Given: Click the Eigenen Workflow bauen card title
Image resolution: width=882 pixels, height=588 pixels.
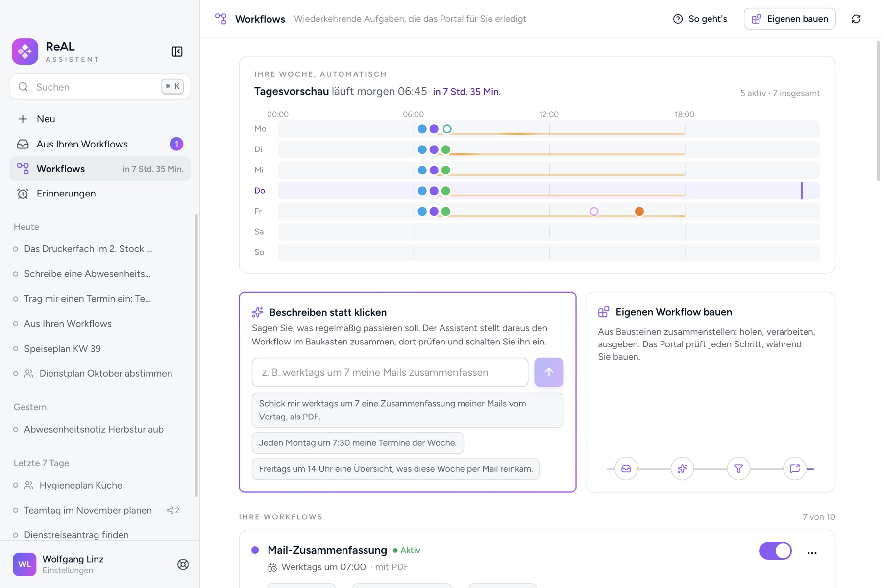Looking at the screenshot, I should 674,312.
